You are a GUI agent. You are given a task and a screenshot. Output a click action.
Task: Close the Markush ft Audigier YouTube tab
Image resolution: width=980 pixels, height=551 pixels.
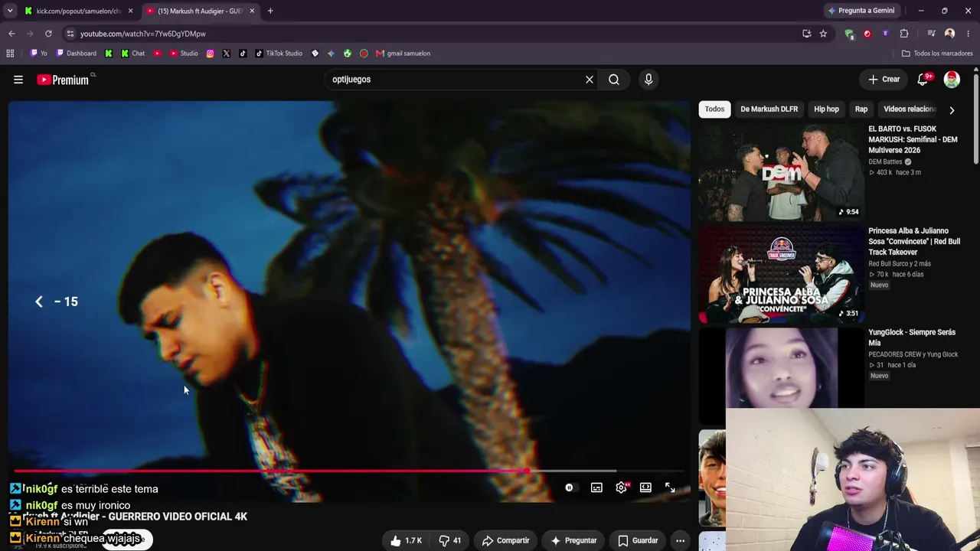point(252,11)
